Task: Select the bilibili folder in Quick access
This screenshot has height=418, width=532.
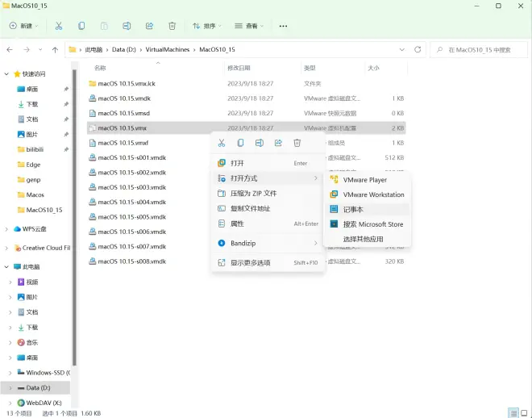Action: (x=35, y=149)
